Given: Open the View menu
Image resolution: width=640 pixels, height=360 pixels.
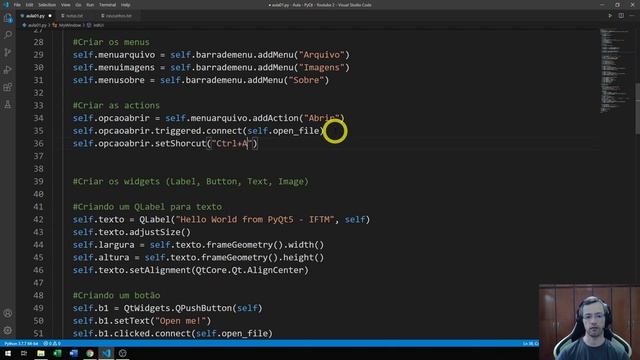Looking at the screenshot, I should [65, 5].
